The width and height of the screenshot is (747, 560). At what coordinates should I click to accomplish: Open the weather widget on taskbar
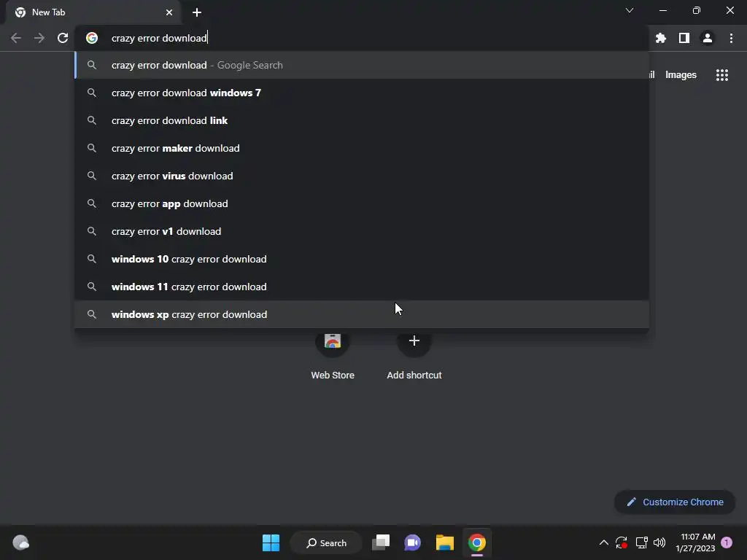pyautogui.click(x=20, y=542)
